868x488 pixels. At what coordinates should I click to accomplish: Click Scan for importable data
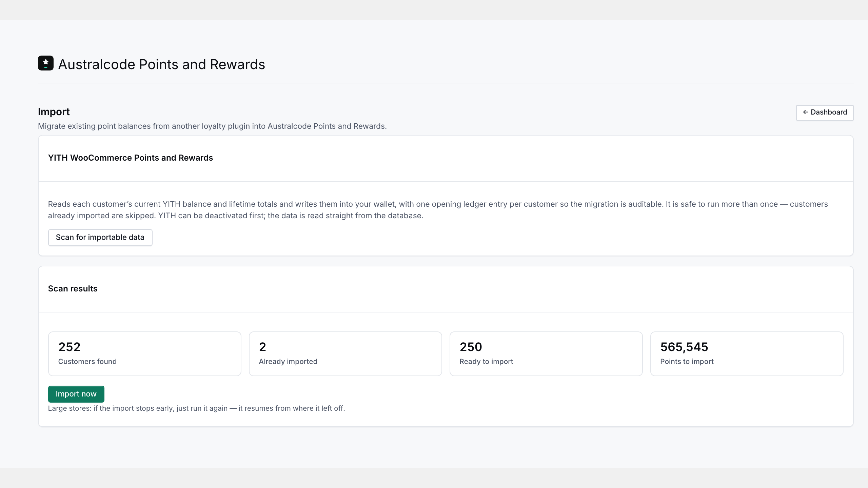click(x=100, y=237)
